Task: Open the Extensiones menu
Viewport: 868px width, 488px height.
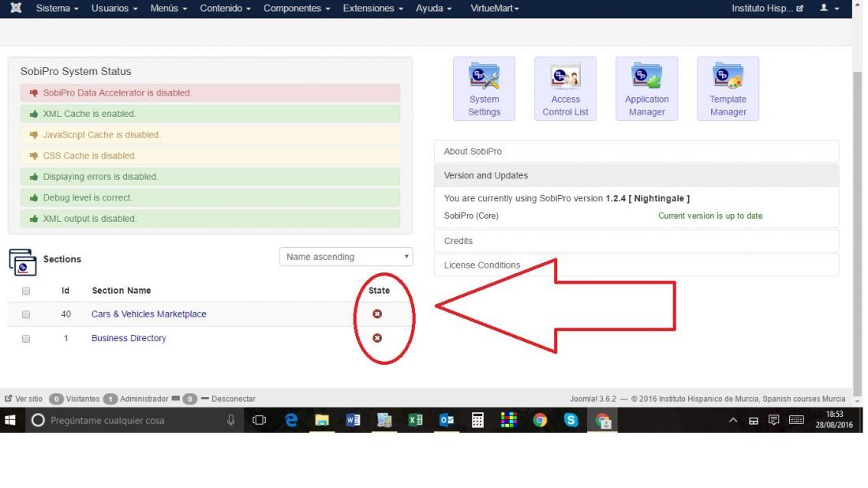Action: click(x=372, y=9)
